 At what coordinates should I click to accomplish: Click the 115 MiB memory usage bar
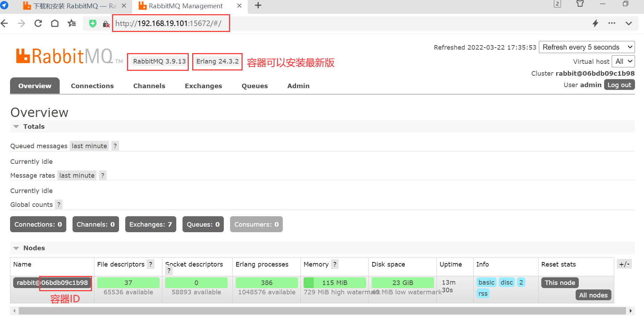(334, 283)
